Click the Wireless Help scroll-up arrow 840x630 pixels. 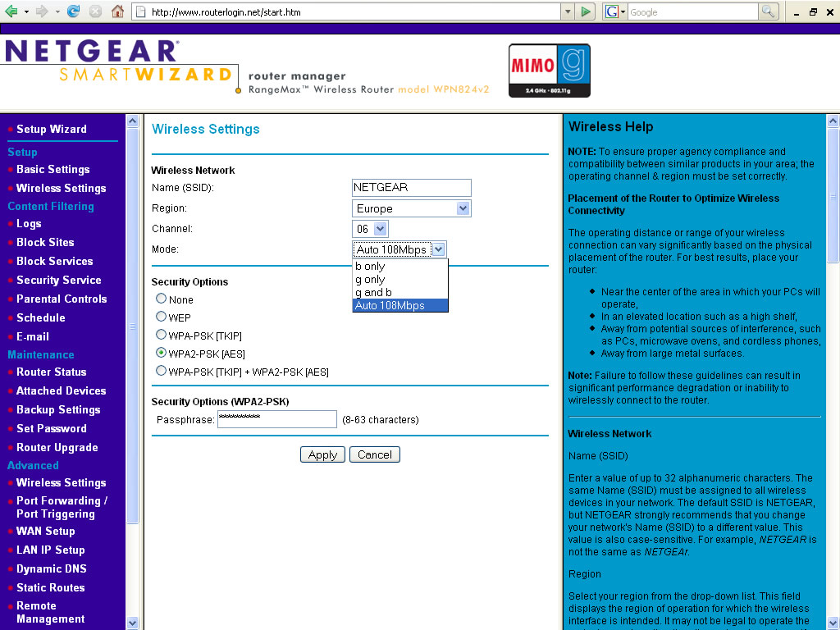point(833,121)
